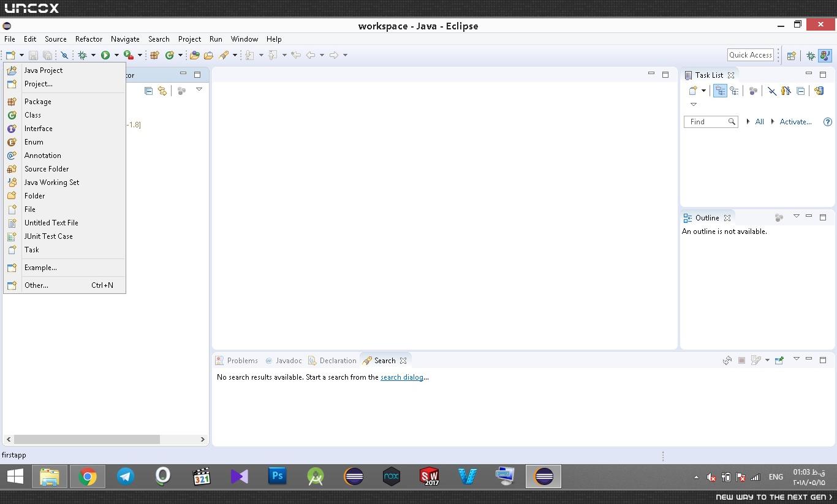The height and width of the screenshot is (504, 837).
Task: Click the Focus on Active Task icon in Outline
Action: [779, 217]
